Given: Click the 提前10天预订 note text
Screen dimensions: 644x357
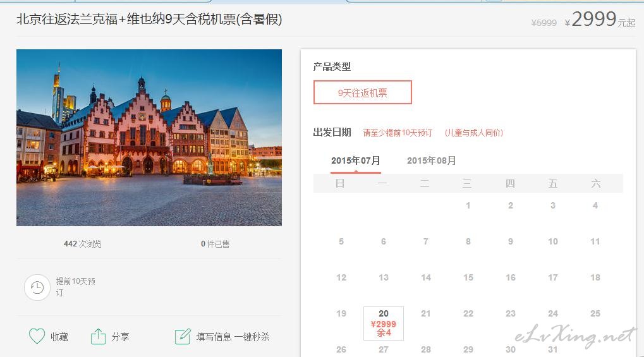Looking at the screenshot, I should point(76,287).
